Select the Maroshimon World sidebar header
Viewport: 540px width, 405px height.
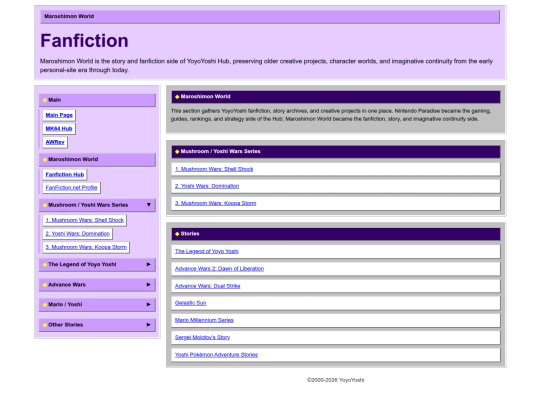(x=97, y=159)
